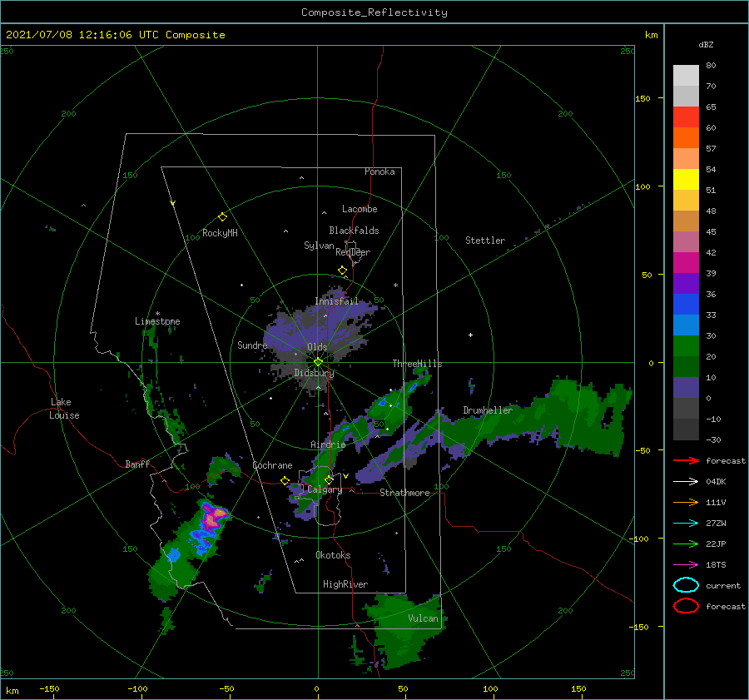Click the light gray 80 dBZ swatch

click(x=686, y=75)
